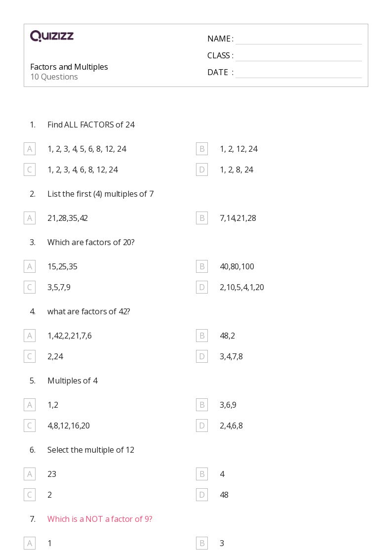Select option C '1, 2, 3, 4, 6, 8, 12, 24'
Screen dimensions: 392x555
(30, 170)
